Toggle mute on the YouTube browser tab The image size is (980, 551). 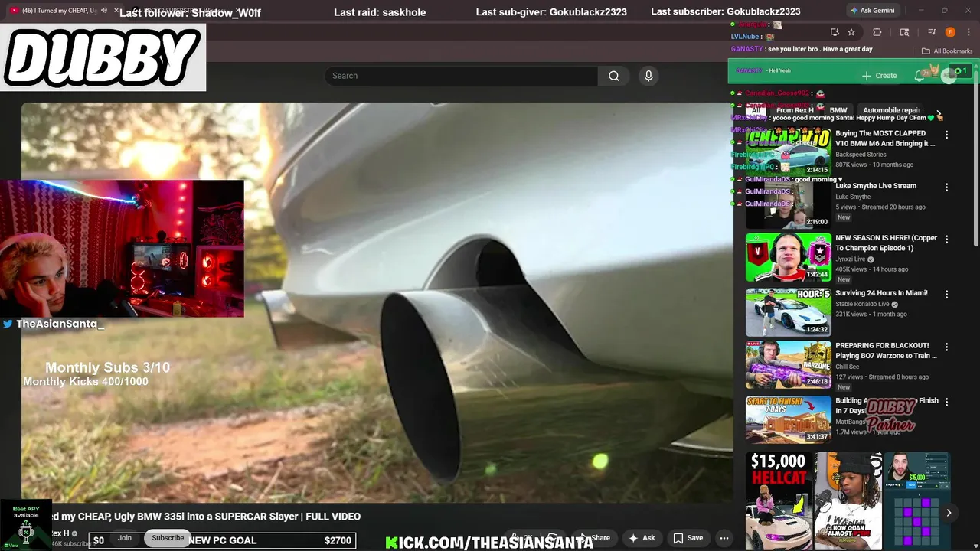[x=104, y=10]
